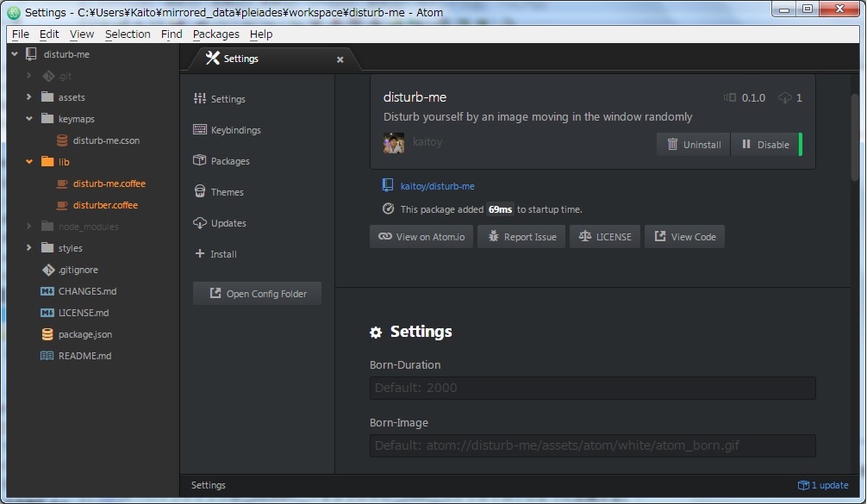867x504 pixels.
Task: Open the File menu
Action: click(x=21, y=34)
